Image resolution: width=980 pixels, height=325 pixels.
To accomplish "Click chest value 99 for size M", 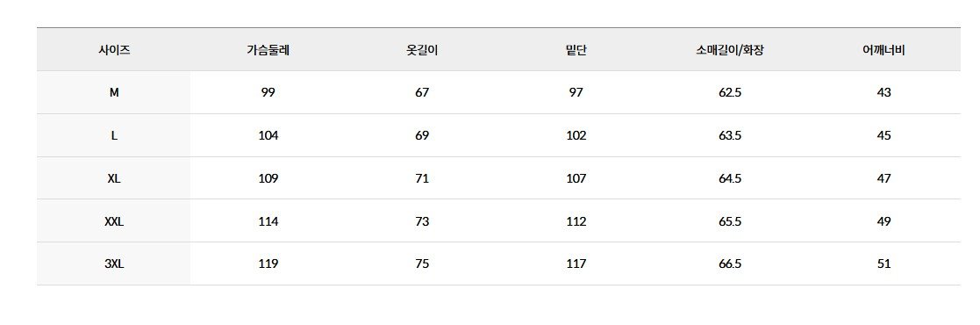I will [268, 93].
